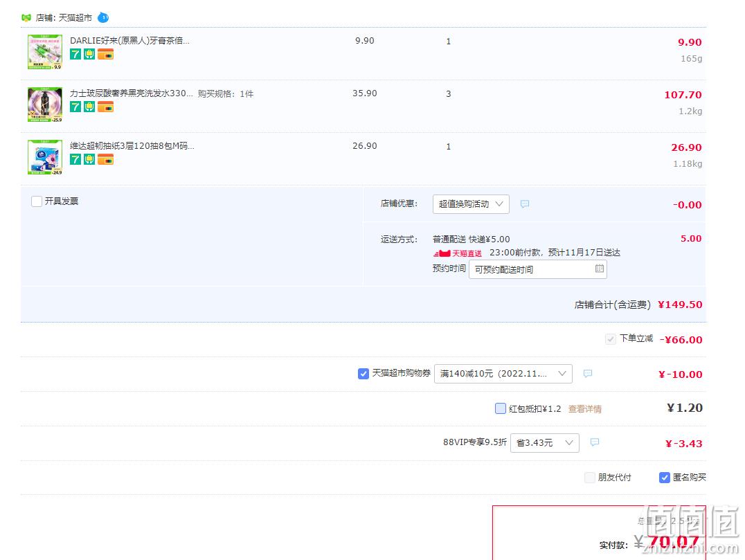745x560 pixels.
Task: Click the shampoo weight 1.2kg
Action: point(690,111)
